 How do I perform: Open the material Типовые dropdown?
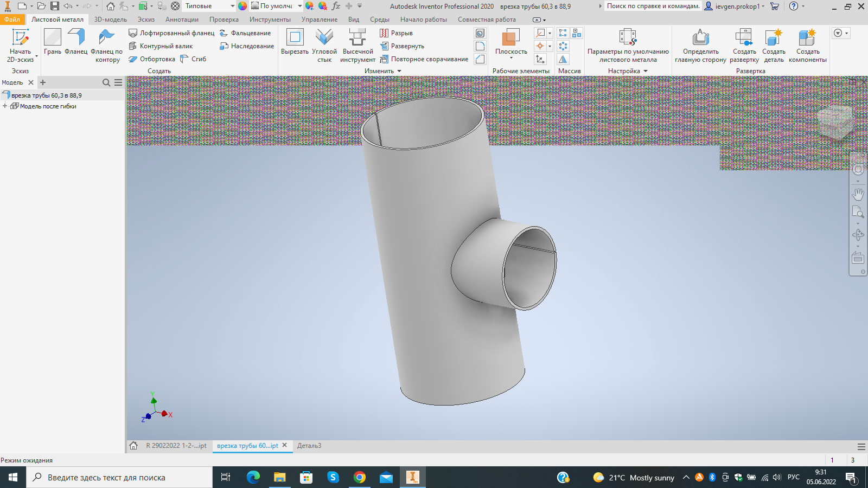click(209, 6)
